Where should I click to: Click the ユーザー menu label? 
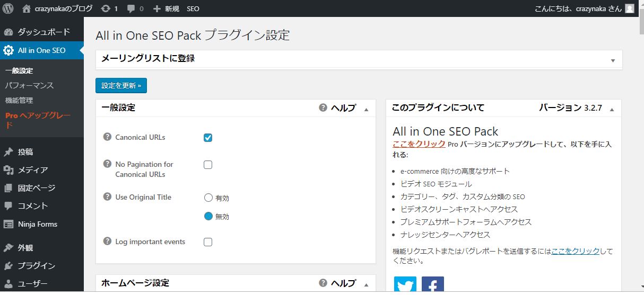(x=33, y=284)
